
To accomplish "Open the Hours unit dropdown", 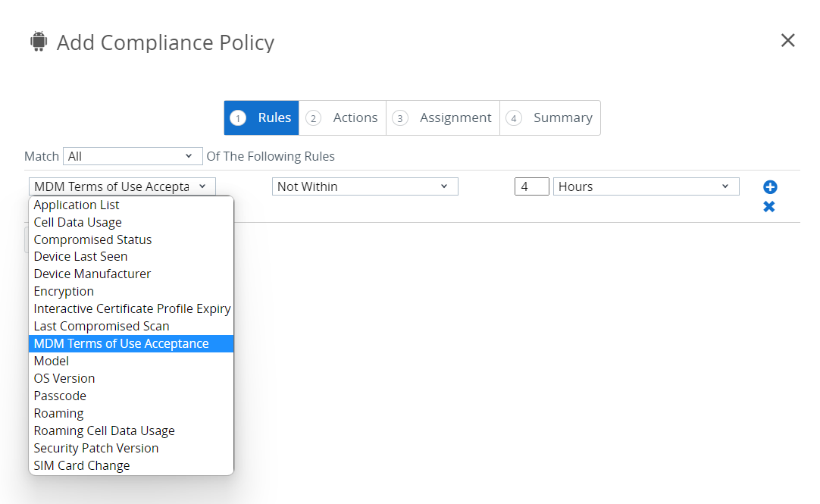I will (646, 186).
